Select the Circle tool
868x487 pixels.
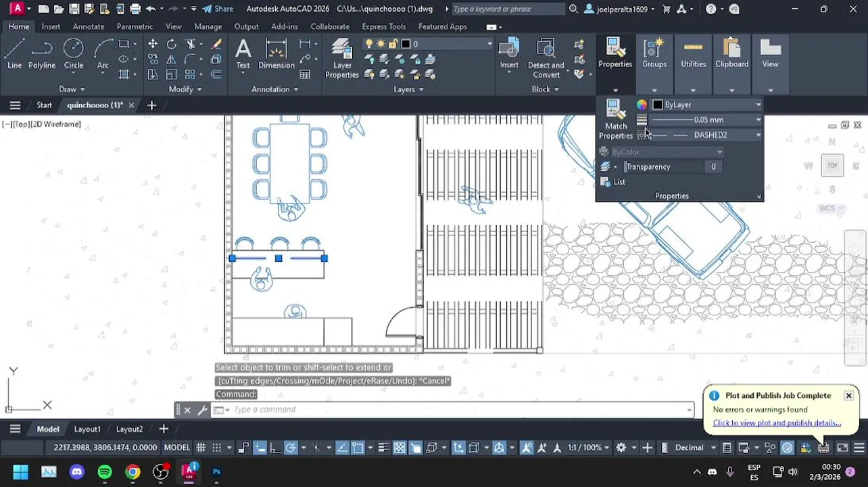point(74,54)
